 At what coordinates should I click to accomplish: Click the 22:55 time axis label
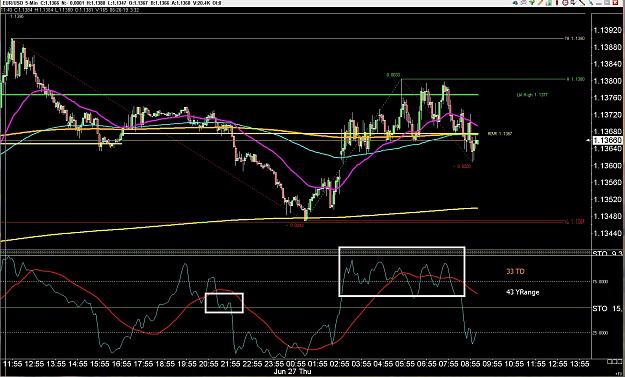(x=252, y=364)
